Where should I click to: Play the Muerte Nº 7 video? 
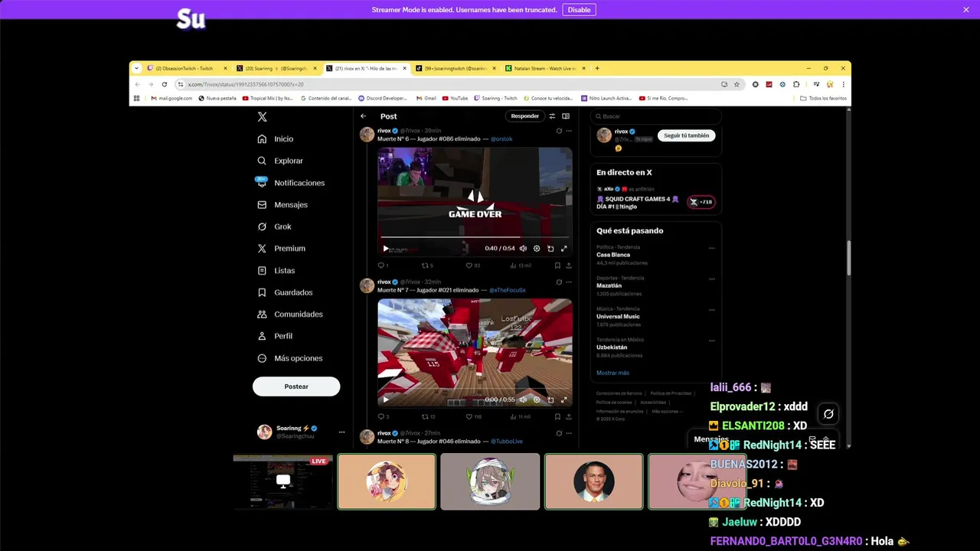pos(385,399)
